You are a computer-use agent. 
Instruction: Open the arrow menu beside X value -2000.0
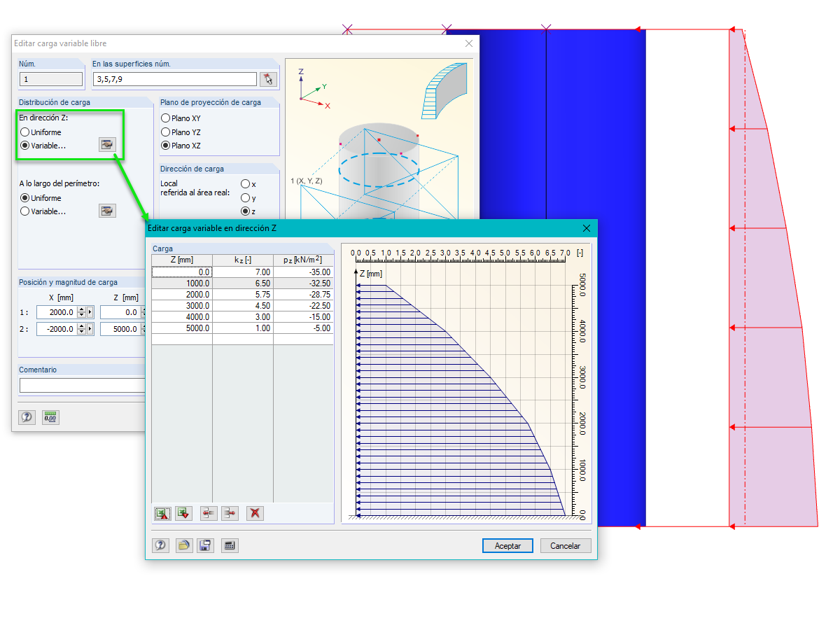[90, 329]
